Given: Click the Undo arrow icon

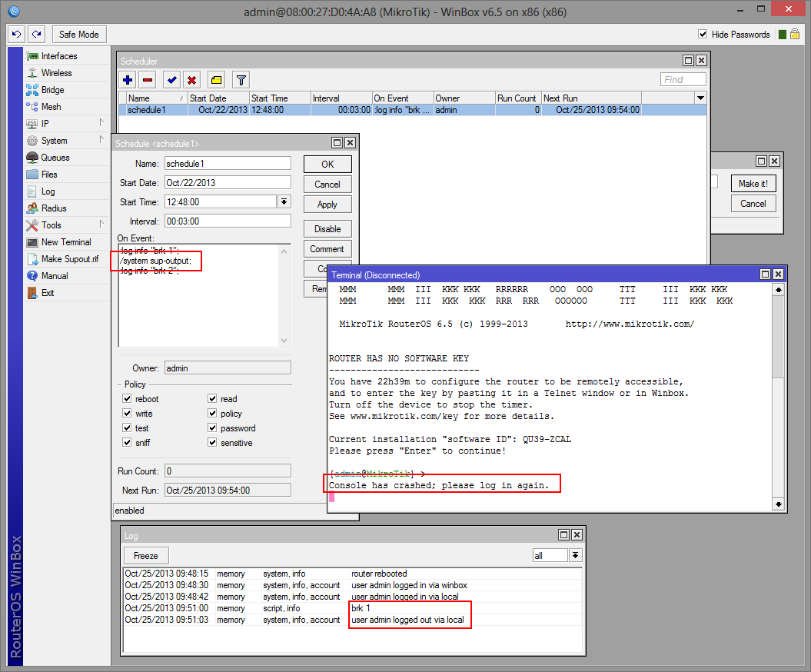Looking at the screenshot, I should [15, 34].
